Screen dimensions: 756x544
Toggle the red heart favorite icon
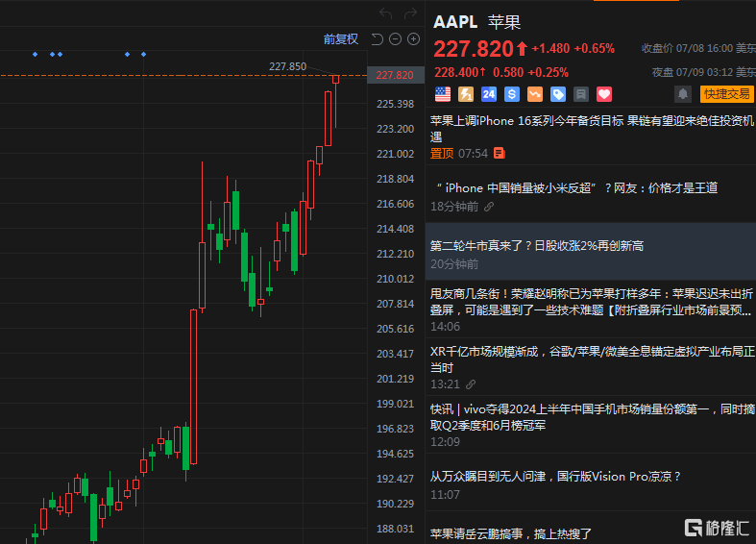click(604, 94)
